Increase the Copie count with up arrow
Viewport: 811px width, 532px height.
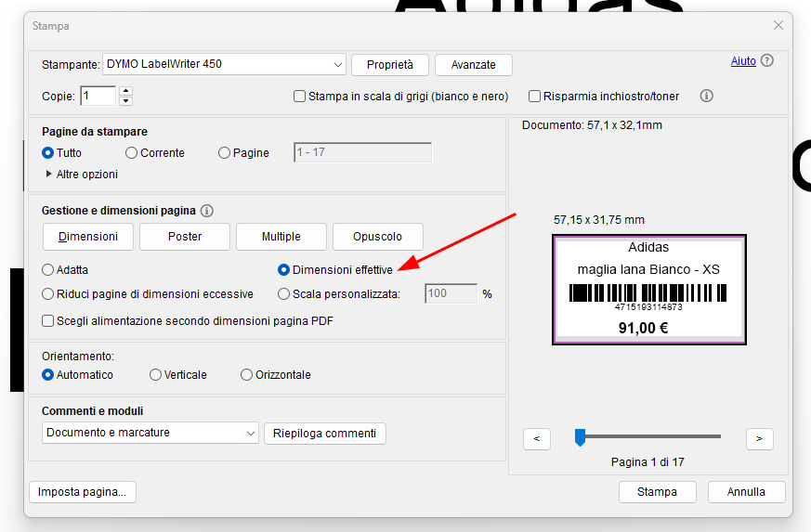[126, 91]
